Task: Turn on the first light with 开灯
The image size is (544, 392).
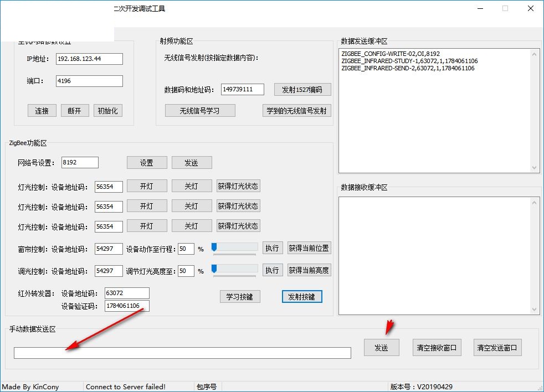Action: pos(147,186)
